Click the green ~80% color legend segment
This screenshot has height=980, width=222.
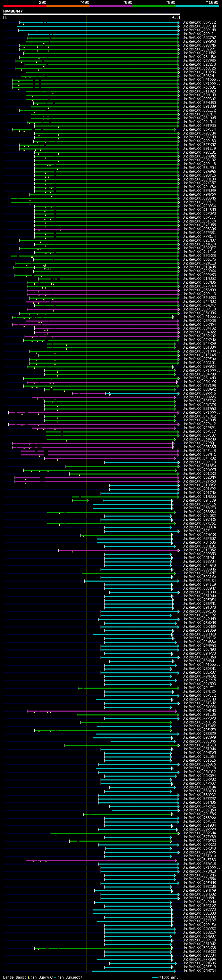click(x=154, y=6)
